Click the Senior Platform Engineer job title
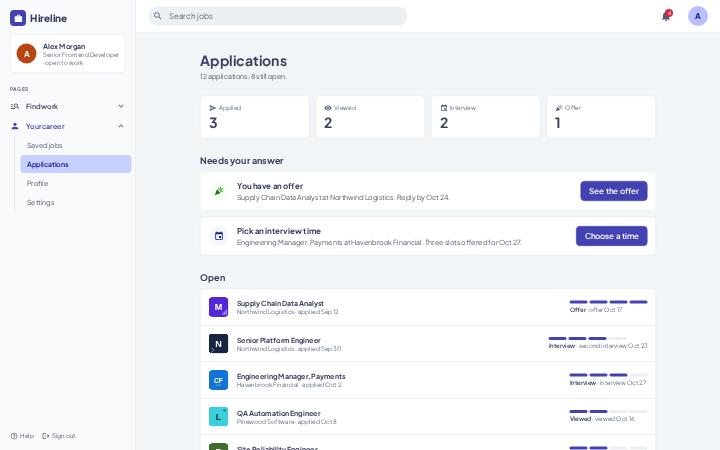Image resolution: width=720 pixels, height=450 pixels. tap(279, 340)
